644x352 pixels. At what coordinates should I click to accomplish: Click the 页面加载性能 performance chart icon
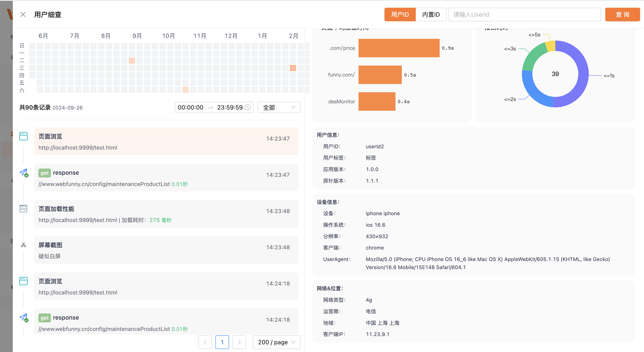[x=23, y=209]
